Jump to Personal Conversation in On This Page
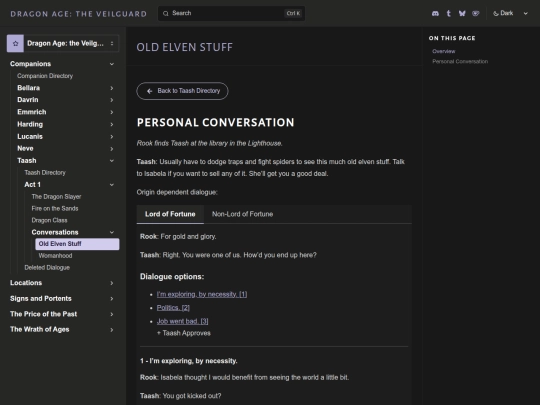This screenshot has height=405, width=540. pyautogui.click(x=460, y=62)
